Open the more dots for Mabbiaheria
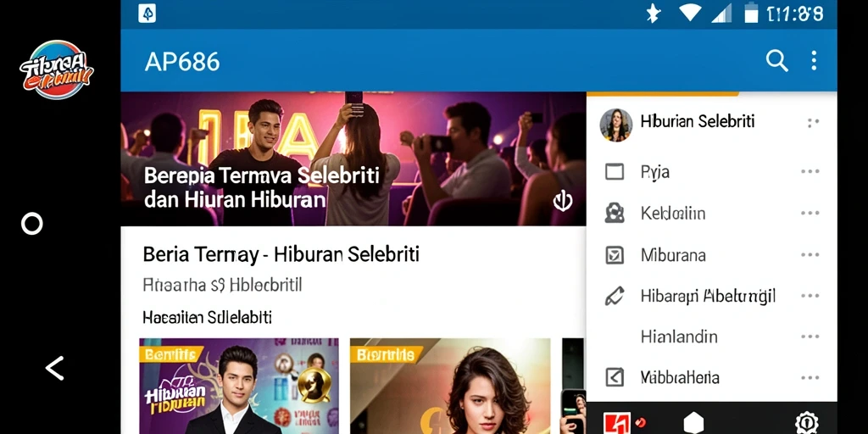Image resolution: width=868 pixels, height=434 pixels. (810, 378)
